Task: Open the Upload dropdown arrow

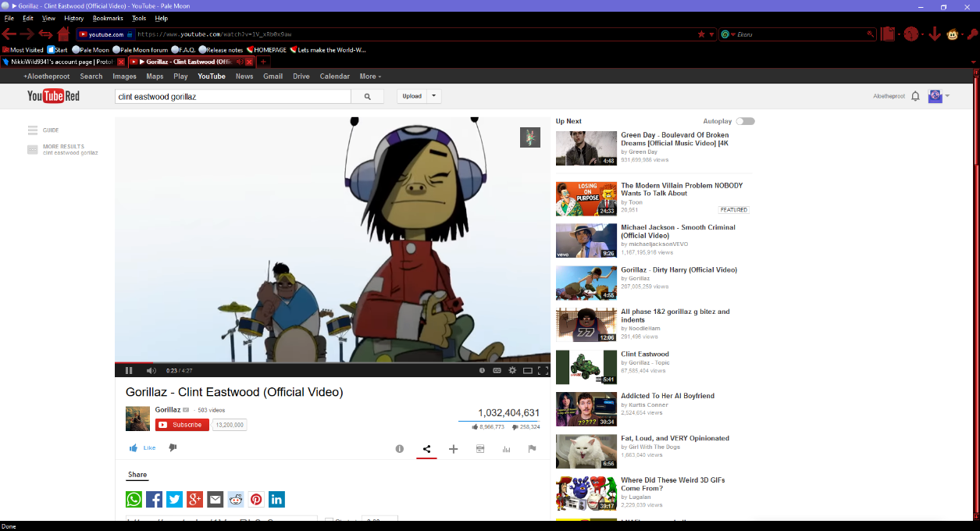Action: [434, 95]
